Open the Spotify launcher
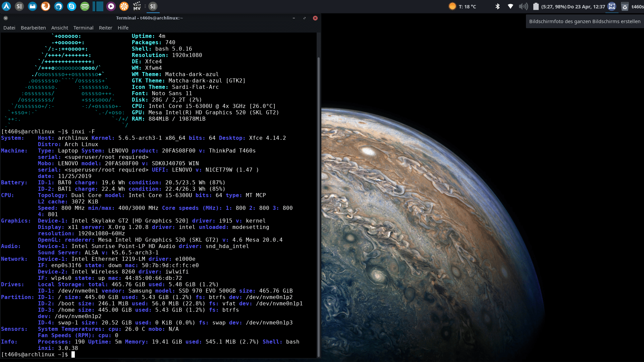Viewport: 644px width, 362px height. tap(85, 6)
